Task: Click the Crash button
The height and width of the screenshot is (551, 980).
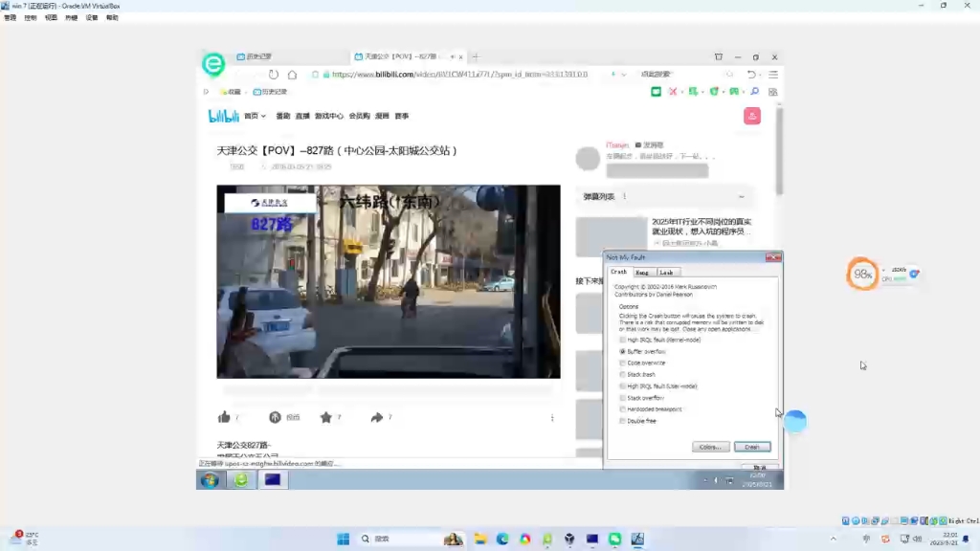Action: 752,448
